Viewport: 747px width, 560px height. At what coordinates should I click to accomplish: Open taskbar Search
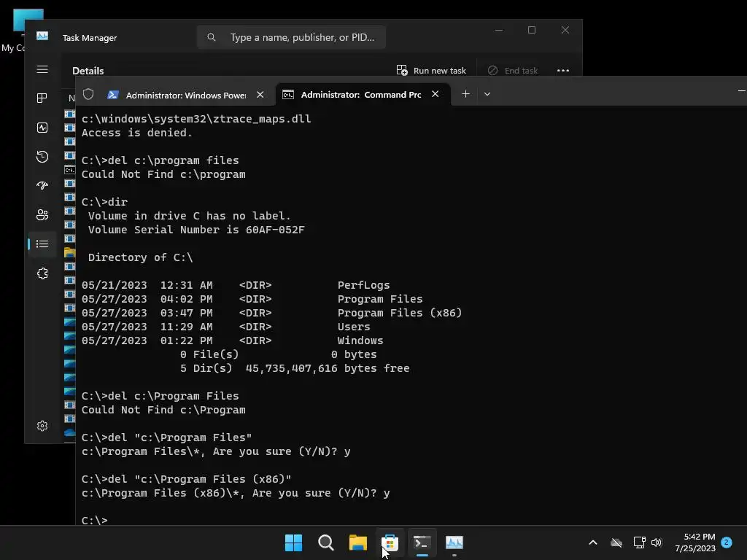(326, 542)
